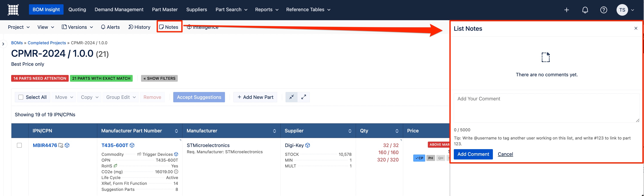The width and height of the screenshot is (644, 196).
Task: Click the Add Comment button
Action: (x=473, y=154)
